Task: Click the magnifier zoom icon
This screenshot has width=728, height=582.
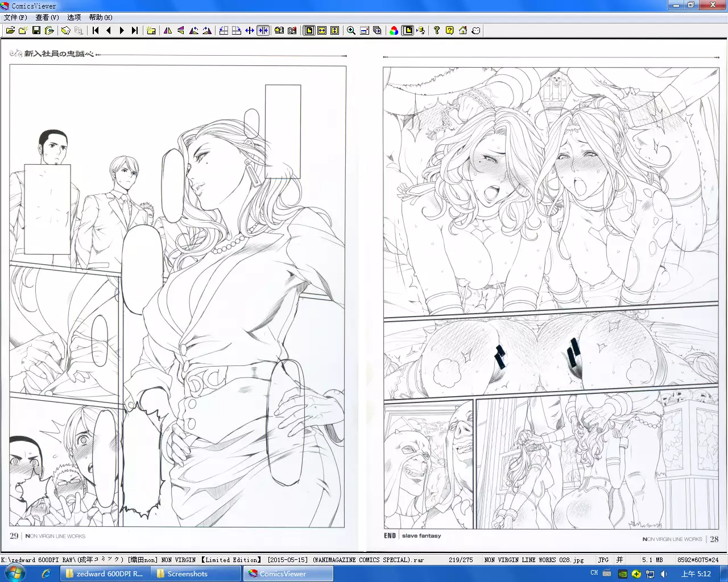Action: coord(351,31)
